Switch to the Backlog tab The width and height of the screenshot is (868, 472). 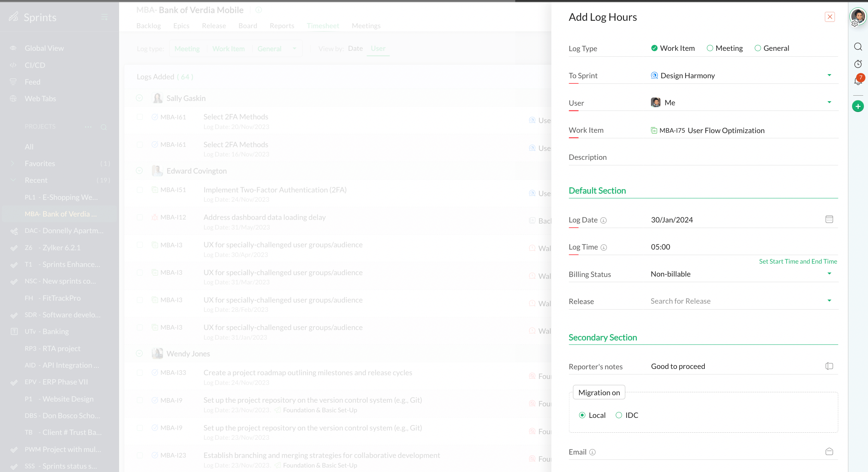coord(149,26)
